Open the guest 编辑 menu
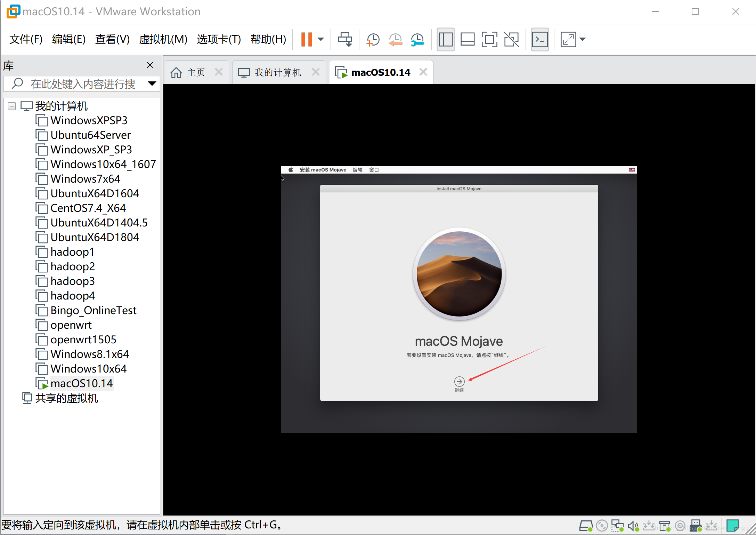The height and width of the screenshot is (535, 756). pos(358,170)
